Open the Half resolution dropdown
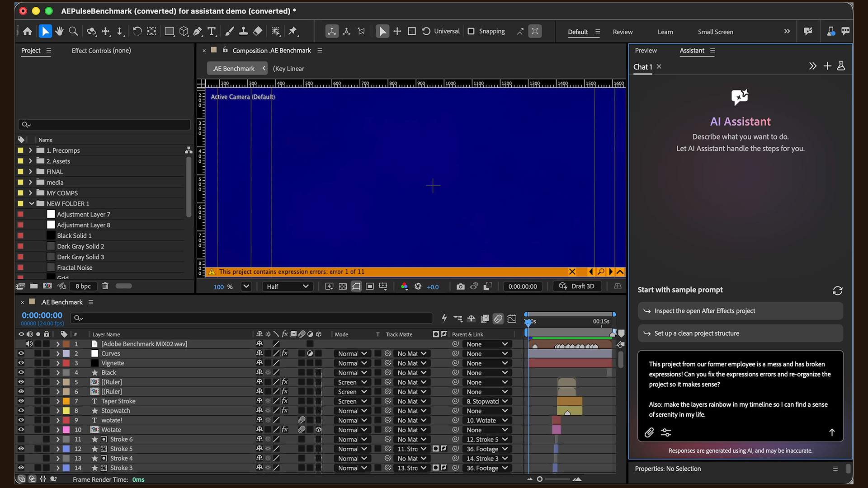 point(288,286)
